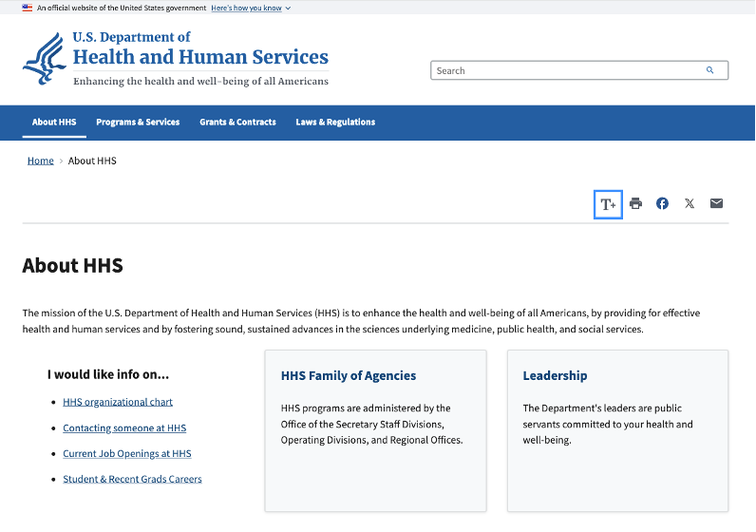Open Programs & Services menu

(138, 122)
